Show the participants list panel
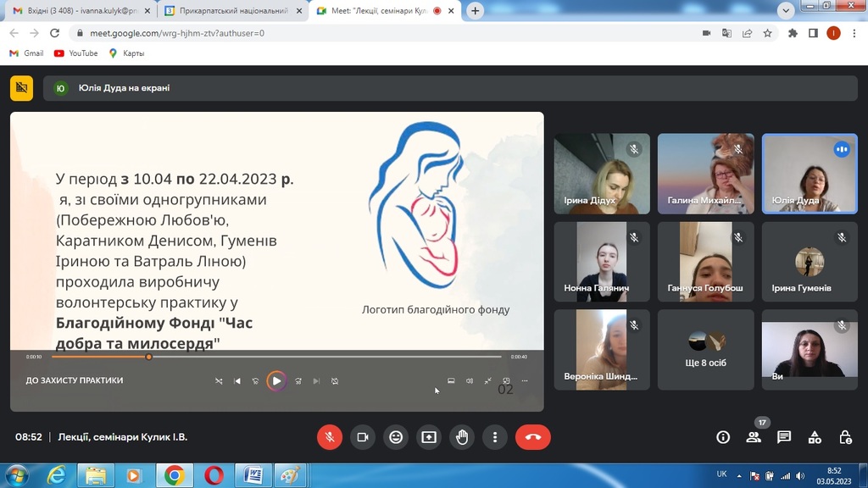The height and width of the screenshot is (488, 868). [x=754, y=437]
